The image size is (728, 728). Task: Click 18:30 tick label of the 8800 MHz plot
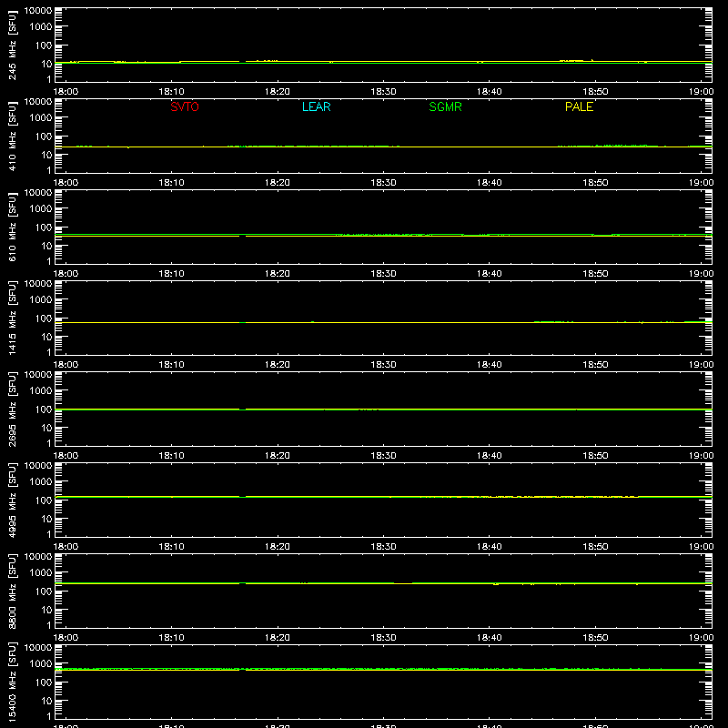click(x=383, y=638)
